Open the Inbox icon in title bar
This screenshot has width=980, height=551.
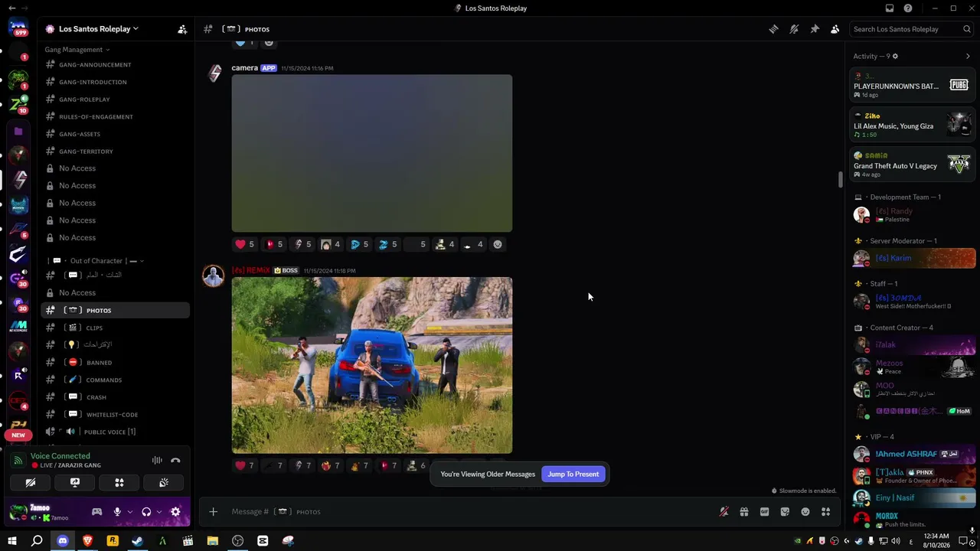coord(890,8)
